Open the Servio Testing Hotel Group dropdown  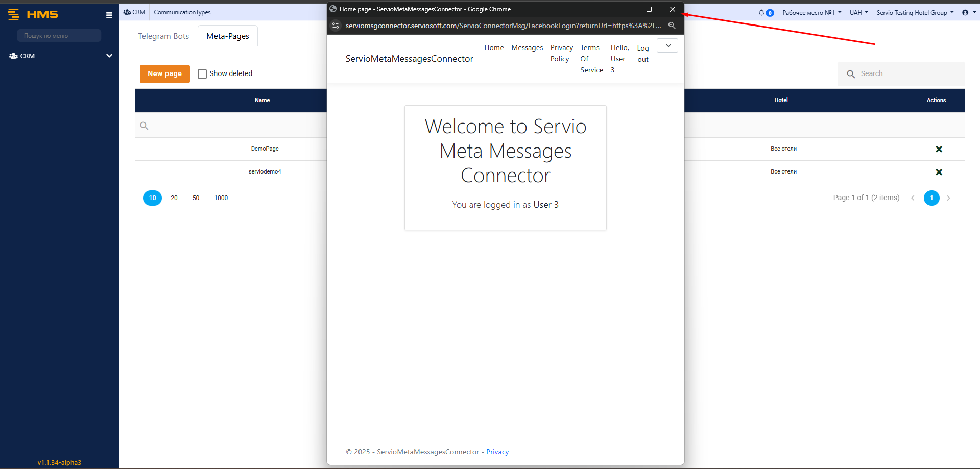coord(915,13)
